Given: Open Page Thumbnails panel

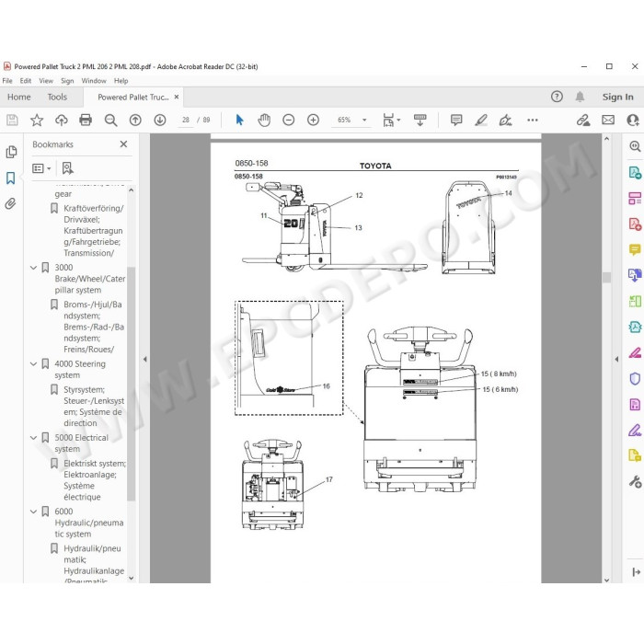Looking at the screenshot, I should (x=11, y=152).
